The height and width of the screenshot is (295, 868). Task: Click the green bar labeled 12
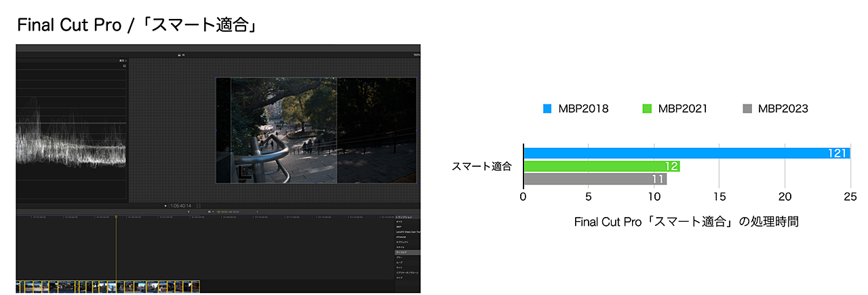click(601, 166)
